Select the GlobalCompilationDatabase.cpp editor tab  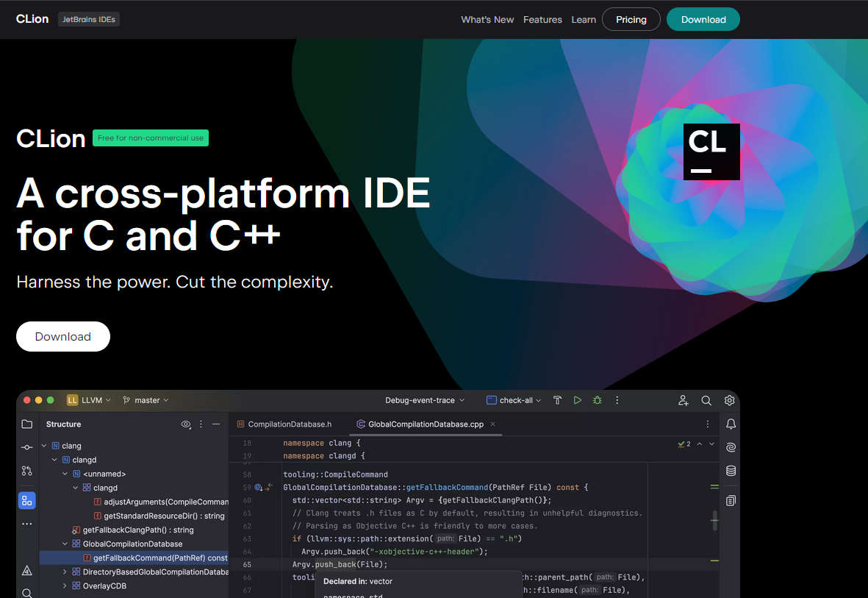click(425, 424)
